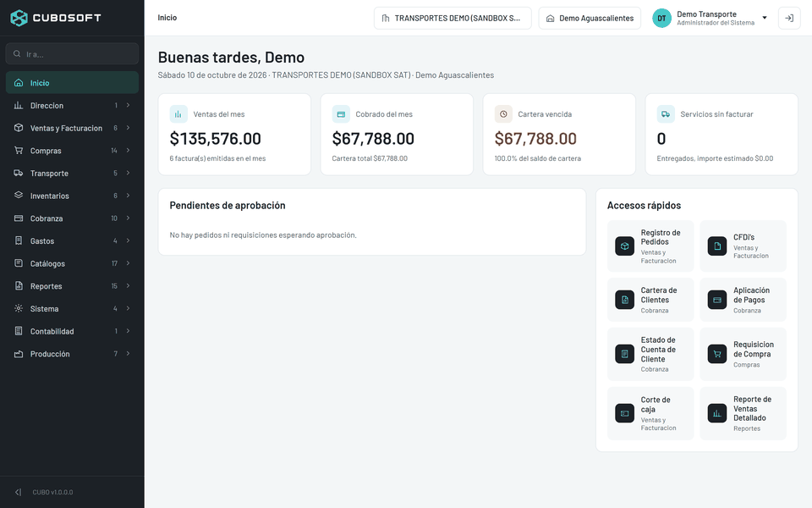
Task: Click the DT user avatar
Action: 661,18
